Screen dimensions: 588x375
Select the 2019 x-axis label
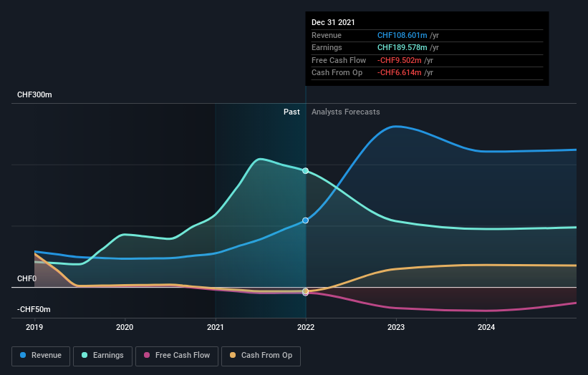coord(34,328)
